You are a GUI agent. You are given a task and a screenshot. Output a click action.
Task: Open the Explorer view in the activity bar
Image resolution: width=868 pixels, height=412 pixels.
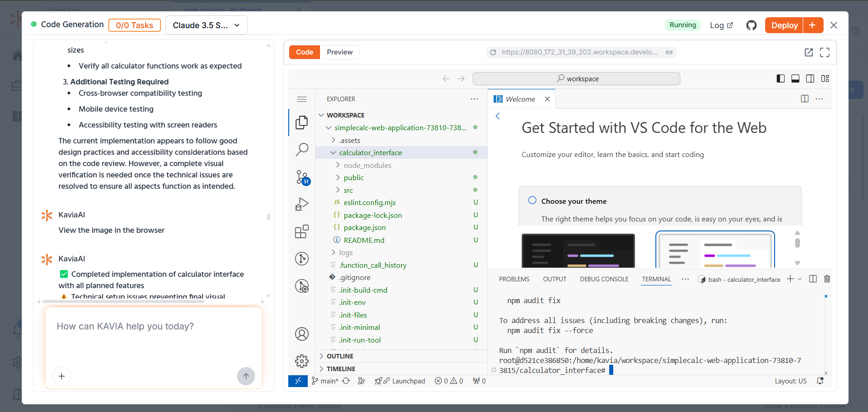coord(302,123)
